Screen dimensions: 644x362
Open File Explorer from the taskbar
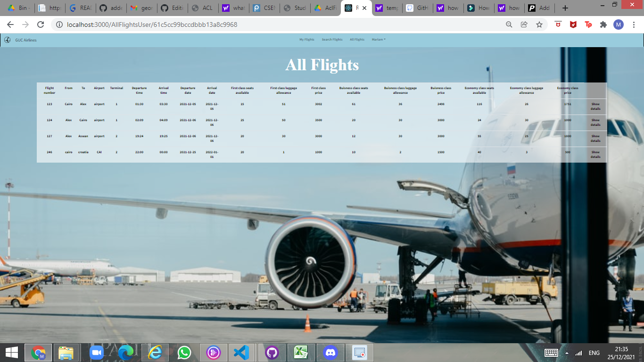[66, 353]
